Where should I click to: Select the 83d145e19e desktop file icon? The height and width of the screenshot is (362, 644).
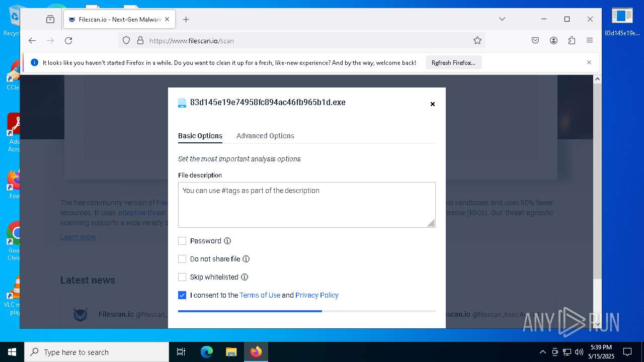click(x=622, y=22)
